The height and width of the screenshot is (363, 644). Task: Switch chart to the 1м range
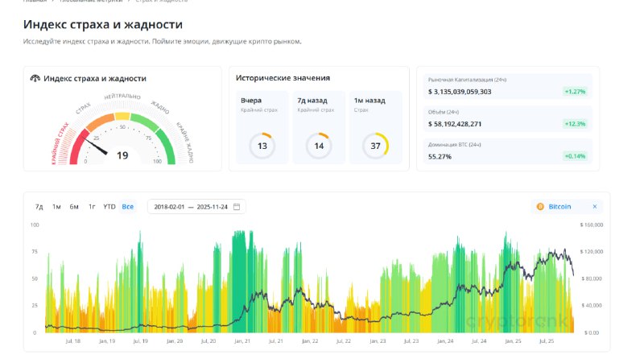[x=56, y=207]
